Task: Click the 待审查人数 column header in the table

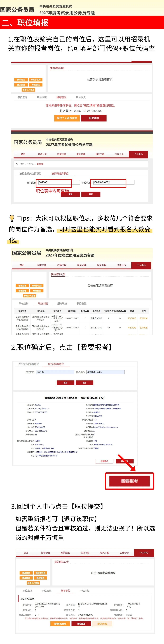Action: point(109,311)
